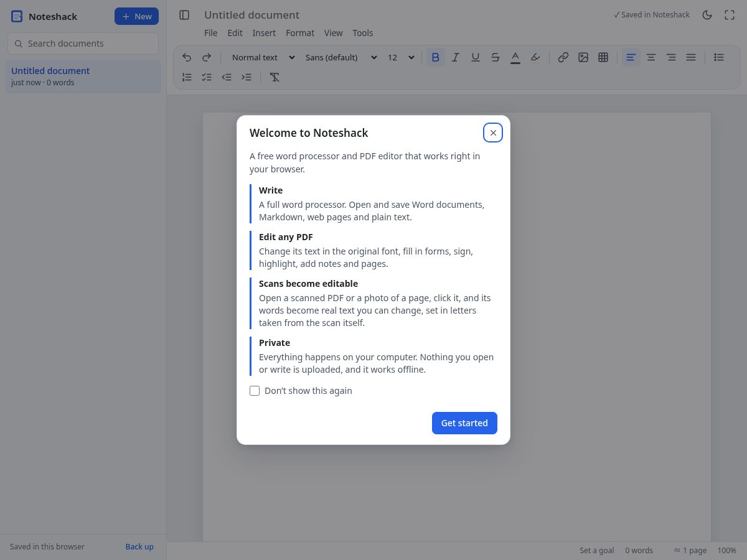Open the Edit menu
The height and width of the screenshot is (560, 747).
(x=235, y=33)
